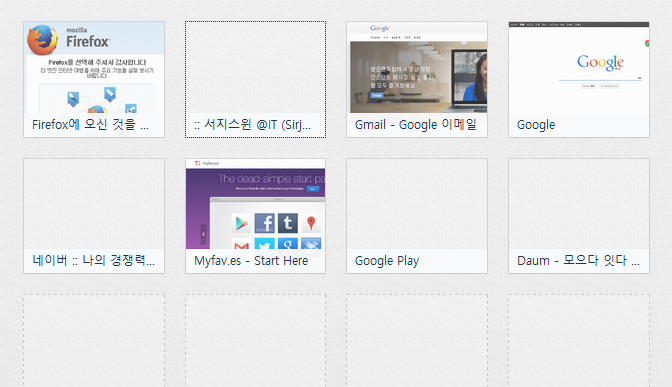This screenshot has height=387, width=672.
Task: Open the Google Play tile
Action: click(417, 216)
